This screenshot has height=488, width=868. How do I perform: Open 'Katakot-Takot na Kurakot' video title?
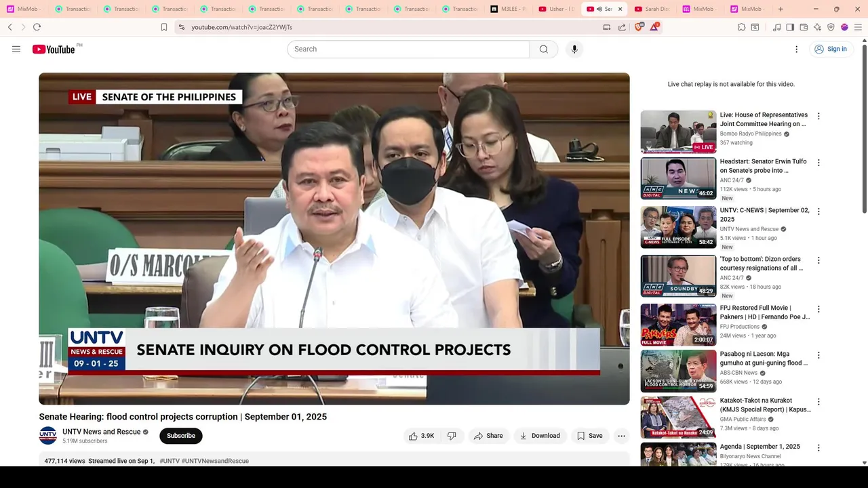[x=765, y=405]
